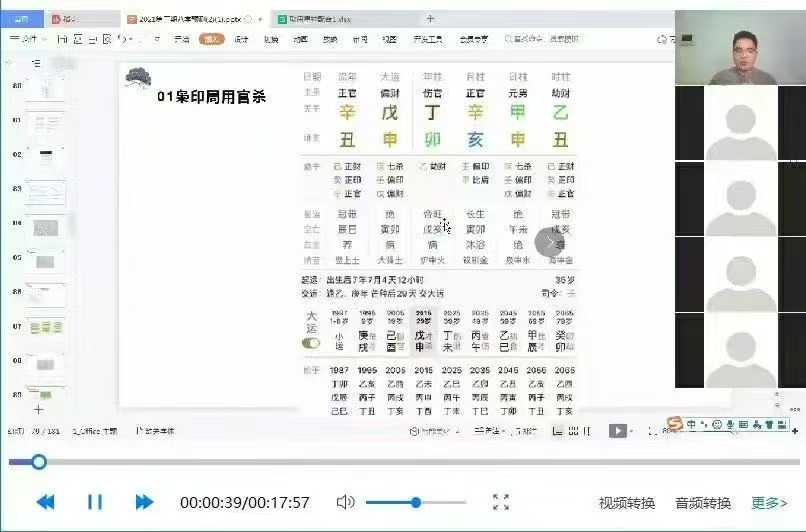Add new slide with the plus below thumbnails
The width and height of the screenshot is (806, 532).
(39, 409)
